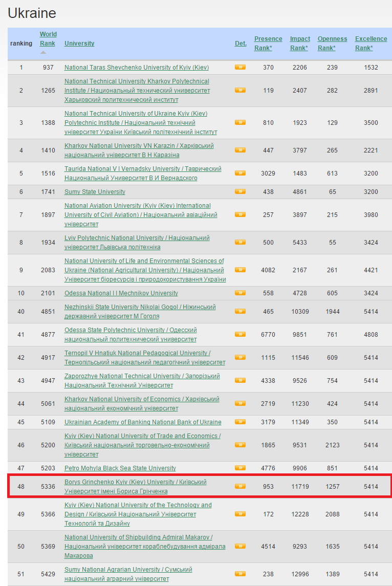Viewport: 392px width, 586px height.
Task: Click details arrow for Zaporozhye National Technical University
Action: click(x=240, y=380)
